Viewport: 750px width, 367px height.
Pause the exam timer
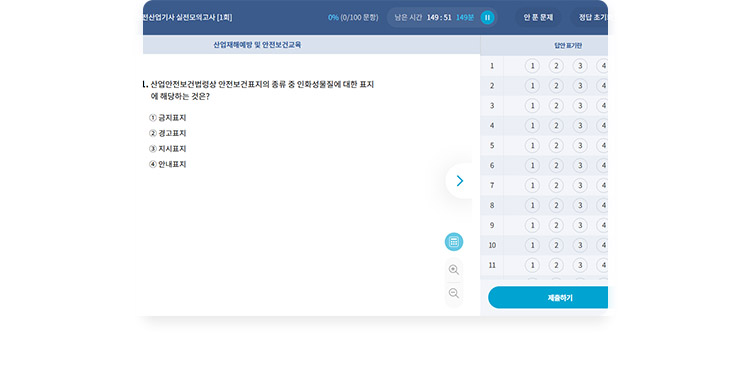click(x=487, y=18)
